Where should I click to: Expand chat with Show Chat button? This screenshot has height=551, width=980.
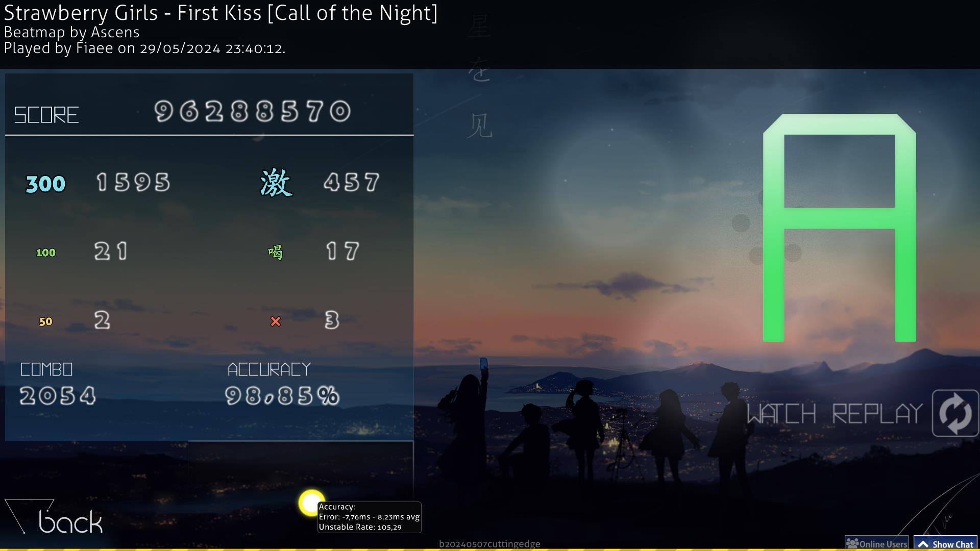[x=945, y=544]
